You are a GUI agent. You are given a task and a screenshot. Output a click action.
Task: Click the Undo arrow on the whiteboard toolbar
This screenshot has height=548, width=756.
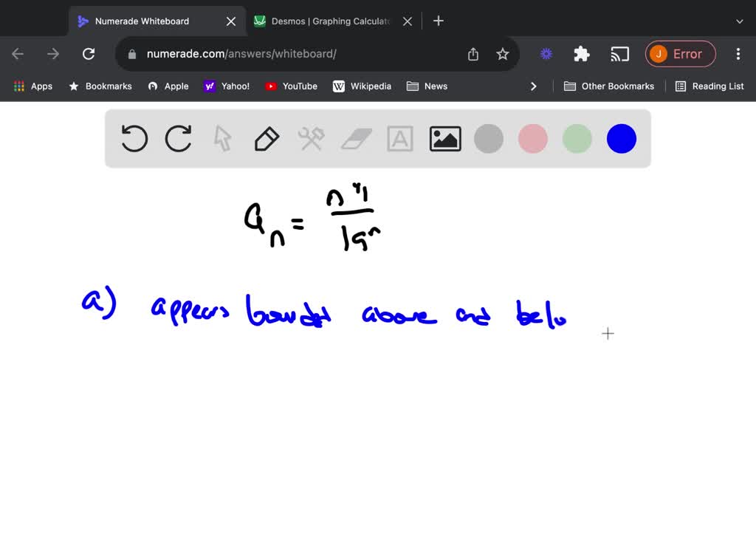click(134, 138)
